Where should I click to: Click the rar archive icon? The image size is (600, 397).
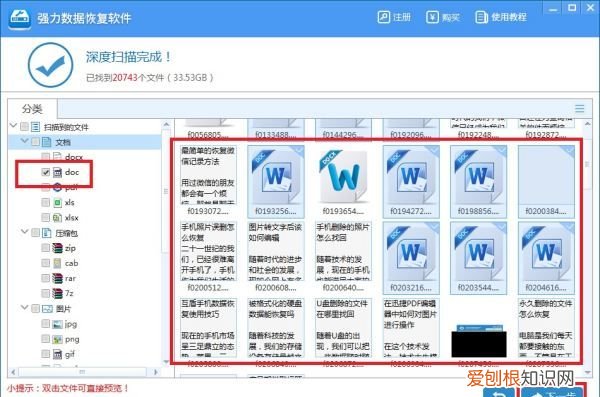point(57,278)
